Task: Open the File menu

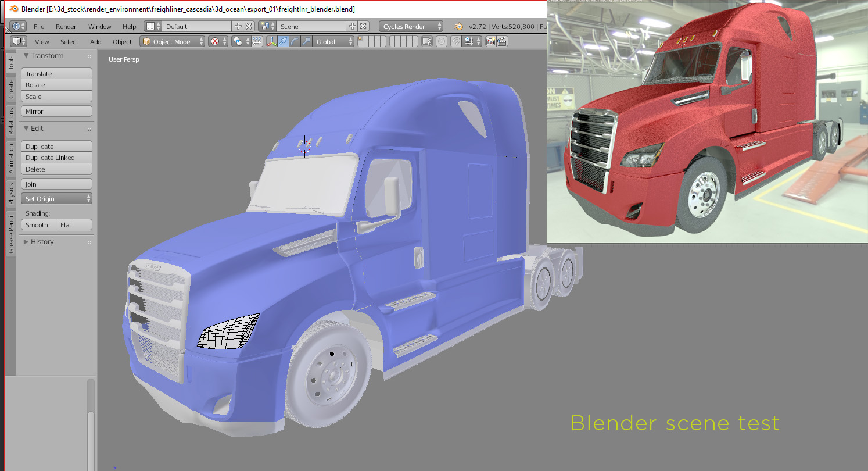Action: point(39,27)
